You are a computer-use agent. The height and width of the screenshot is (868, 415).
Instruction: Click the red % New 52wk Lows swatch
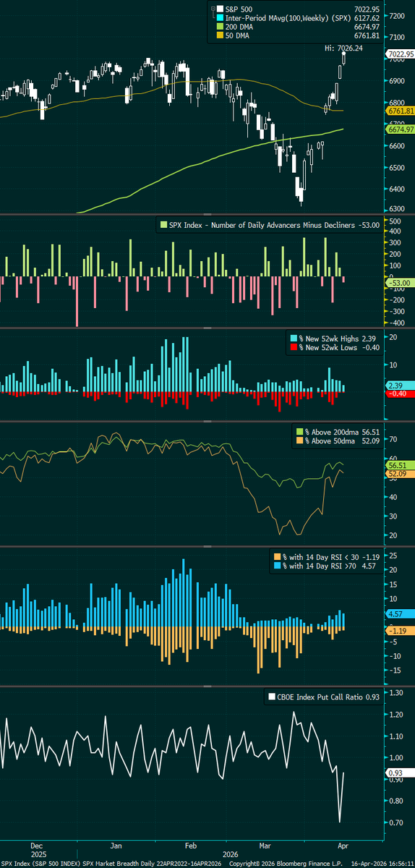[292, 346]
